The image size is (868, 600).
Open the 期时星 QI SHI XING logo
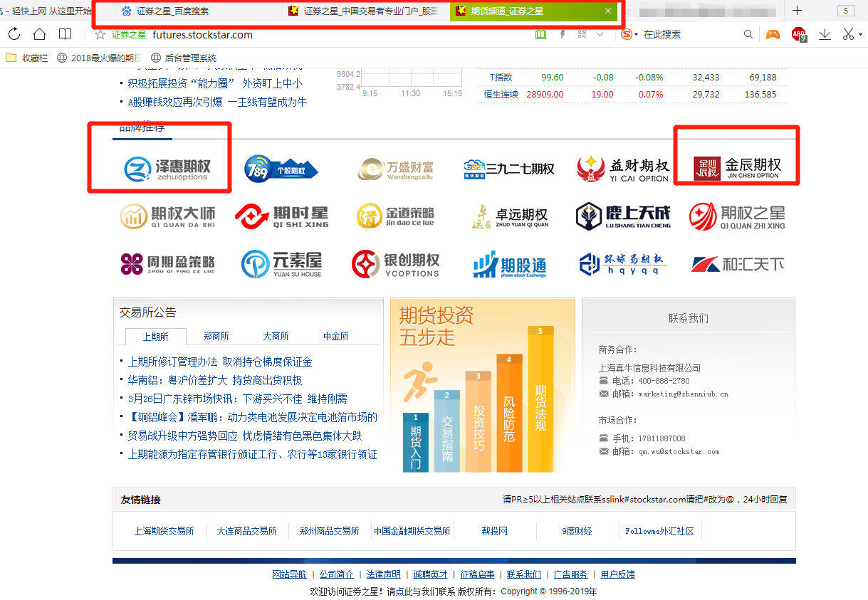coord(281,216)
